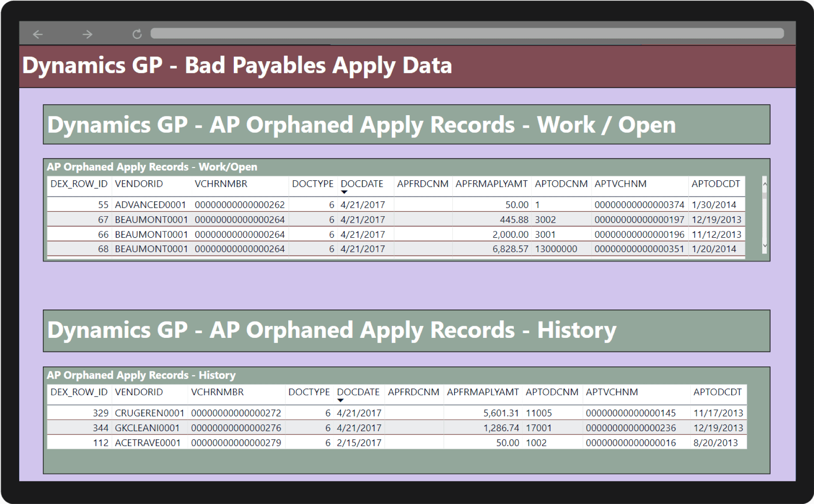Click APTVCHNM value 00000000000000145
Image resolution: width=814 pixels, height=504 pixels.
631,413
